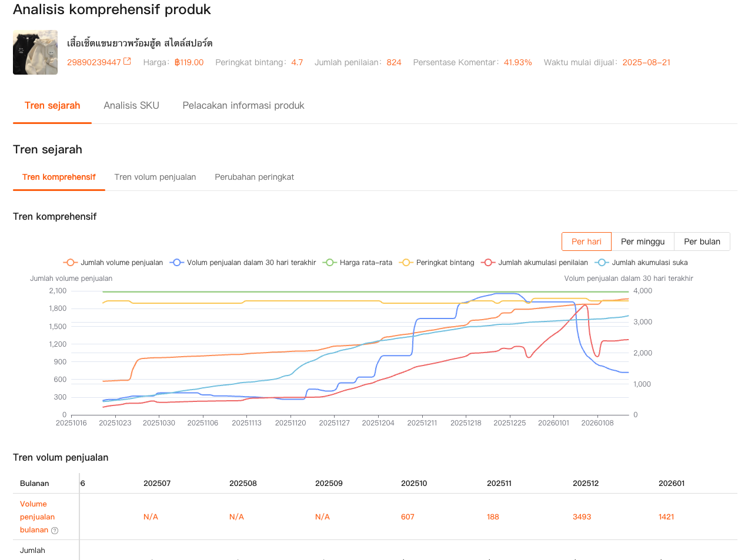Toggle Peringkat bintang legend item
Image resolution: width=738 pixels, height=560 pixels.
436,263
